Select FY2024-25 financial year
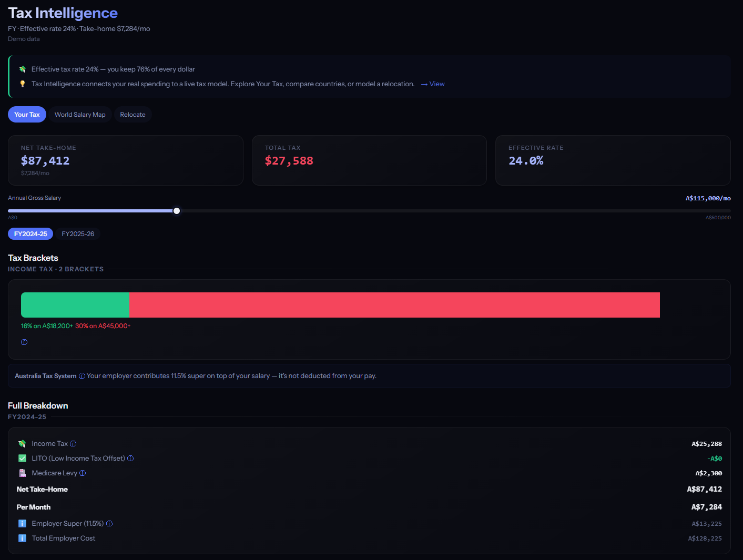Image resolution: width=743 pixels, height=560 pixels. (x=30, y=234)
